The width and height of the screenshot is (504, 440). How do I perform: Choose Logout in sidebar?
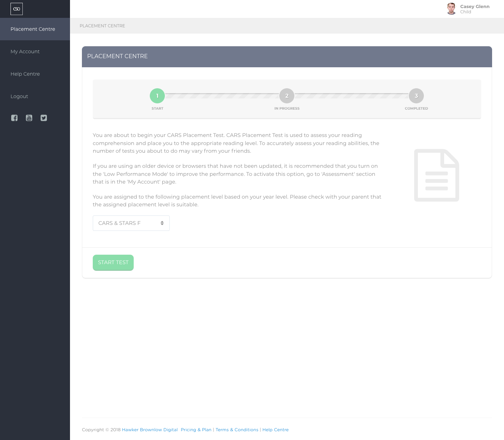coord(35,96)
